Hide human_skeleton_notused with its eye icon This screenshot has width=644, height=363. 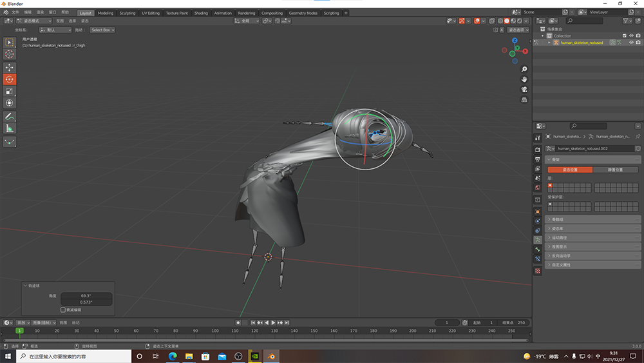631,43
